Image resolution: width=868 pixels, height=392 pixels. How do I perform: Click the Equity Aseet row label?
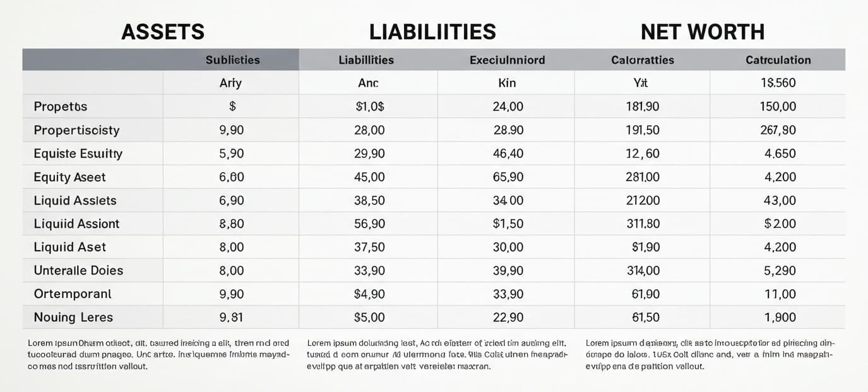[69, 177]
